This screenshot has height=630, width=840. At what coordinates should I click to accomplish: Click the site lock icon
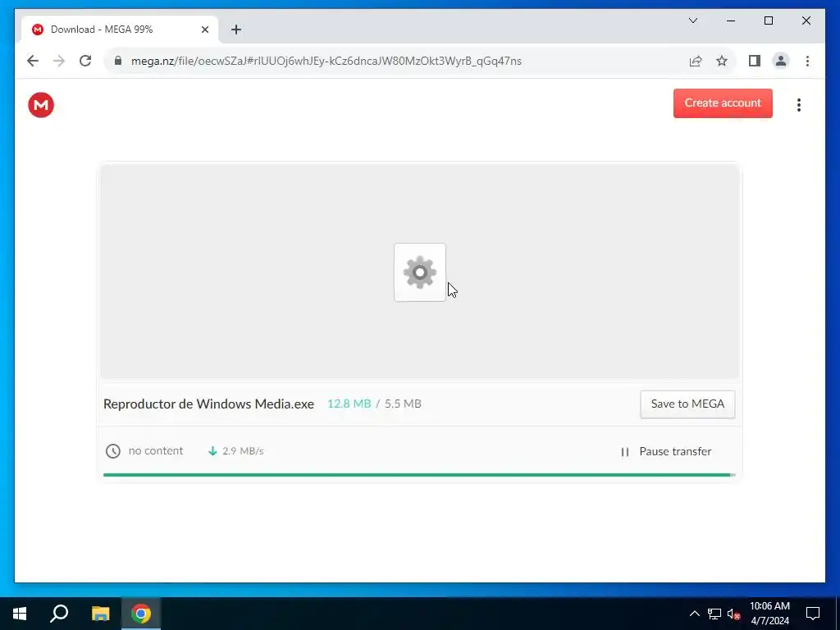(118, 61)
